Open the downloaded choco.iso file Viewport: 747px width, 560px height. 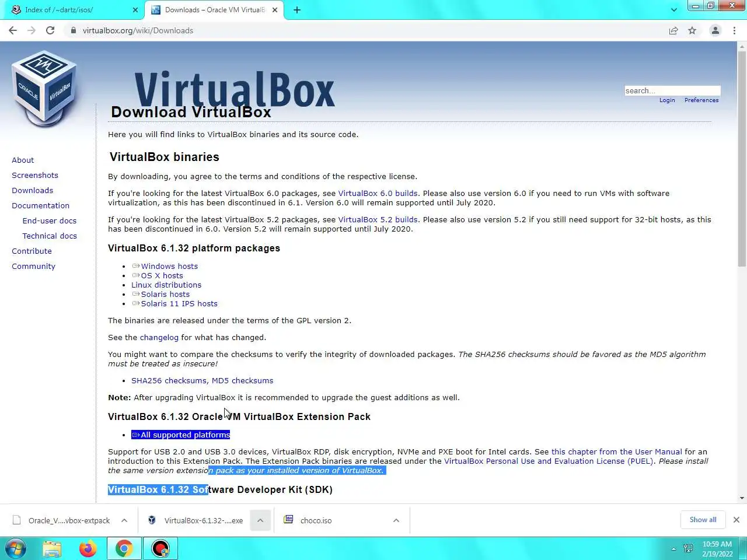(x=308, y=520)
